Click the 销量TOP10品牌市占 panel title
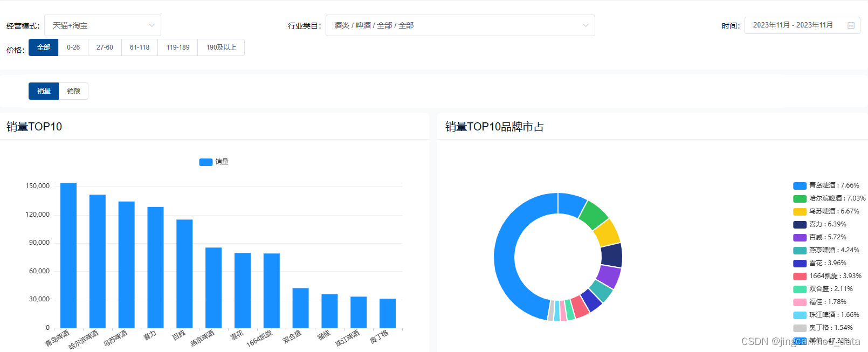The image size is (868, 352). pos(494,127)
